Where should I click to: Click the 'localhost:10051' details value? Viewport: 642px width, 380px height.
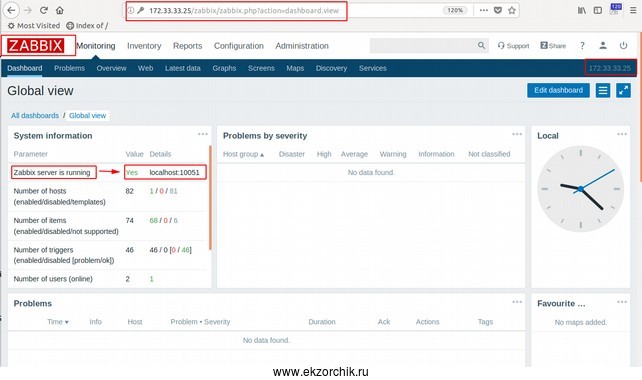[x=174, y=172]
